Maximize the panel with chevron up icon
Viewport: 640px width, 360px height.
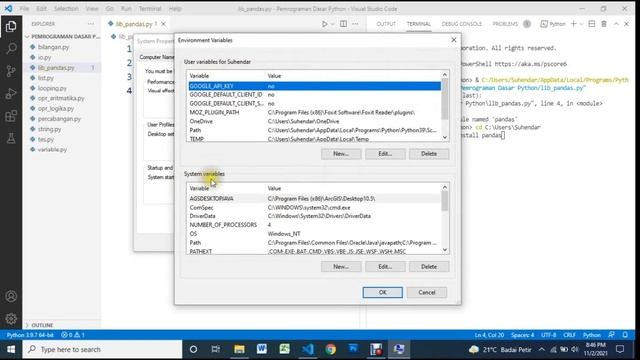616,24
